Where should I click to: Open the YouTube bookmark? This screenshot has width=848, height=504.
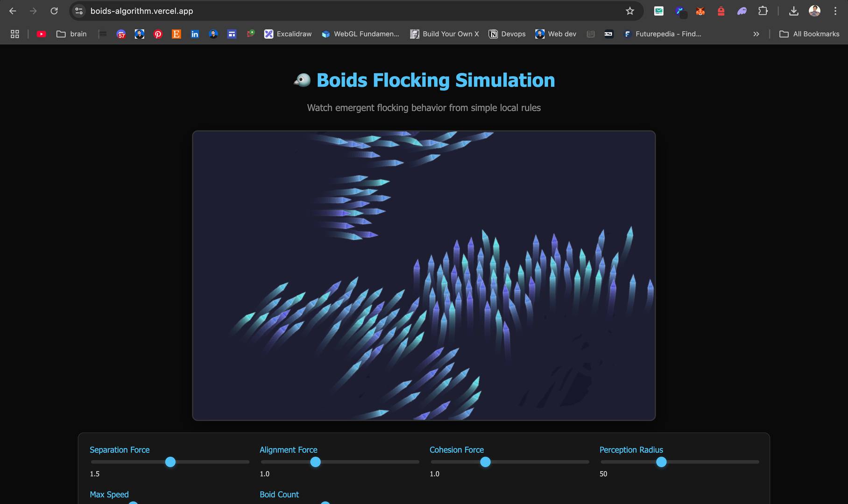[42, 34]
